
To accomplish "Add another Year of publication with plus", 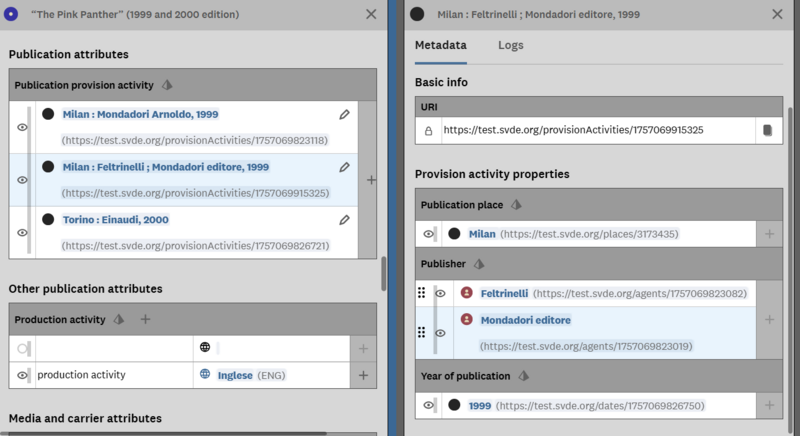I will coord(769,406).
